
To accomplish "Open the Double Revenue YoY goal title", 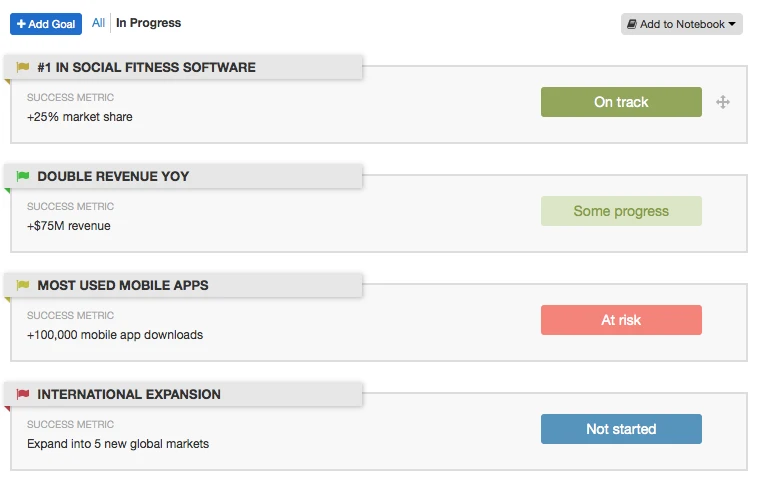I will [x=113, y=177].
